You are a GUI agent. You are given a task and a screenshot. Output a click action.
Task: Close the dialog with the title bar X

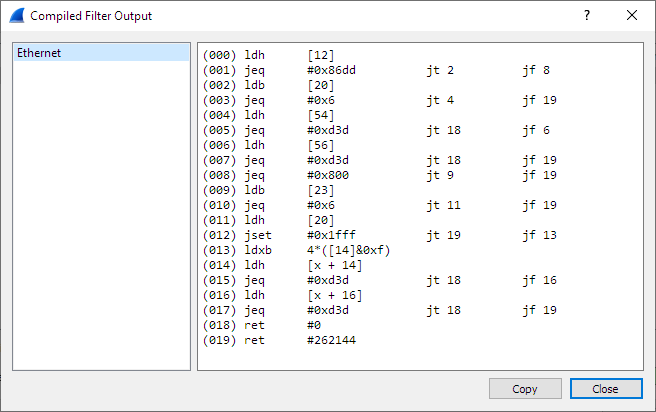(632, 16)
